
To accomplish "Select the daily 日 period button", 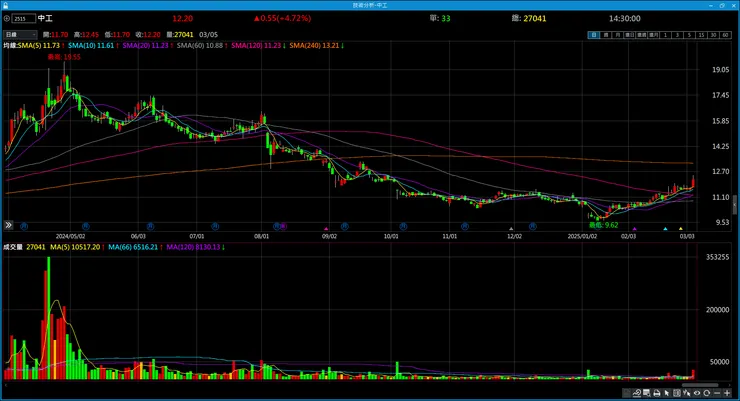I will (594, 35).
